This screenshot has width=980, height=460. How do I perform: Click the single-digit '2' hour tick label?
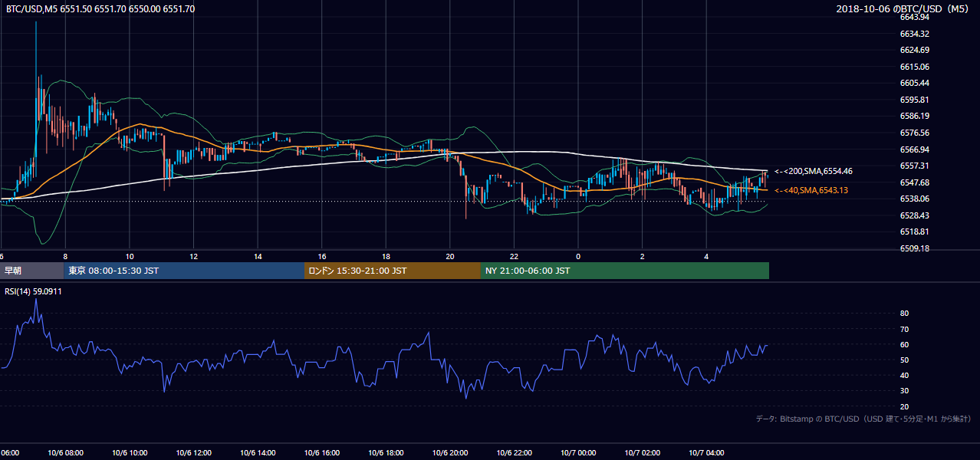[x=643, y=256]
